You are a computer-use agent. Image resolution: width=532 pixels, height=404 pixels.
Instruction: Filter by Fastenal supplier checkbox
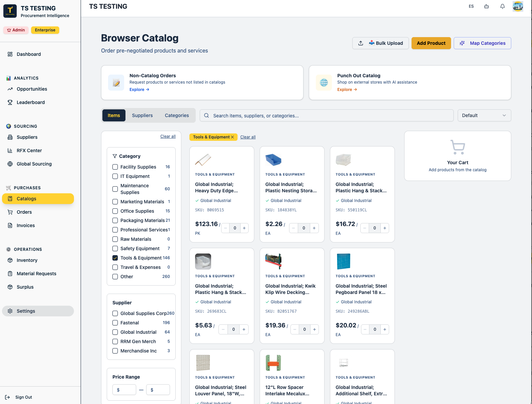115,323
